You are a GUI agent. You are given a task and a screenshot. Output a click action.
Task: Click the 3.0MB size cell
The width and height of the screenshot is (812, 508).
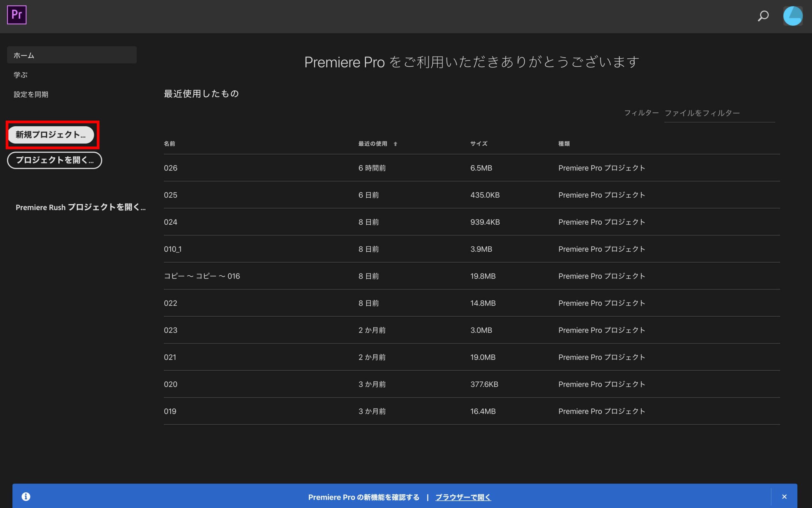coord(481,330)
